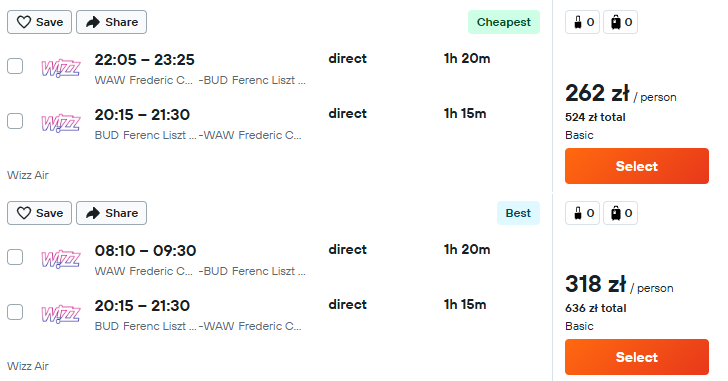Share the Best flight itinerary
This screenshot has height=381, width=728.
(x=111, y=213)
